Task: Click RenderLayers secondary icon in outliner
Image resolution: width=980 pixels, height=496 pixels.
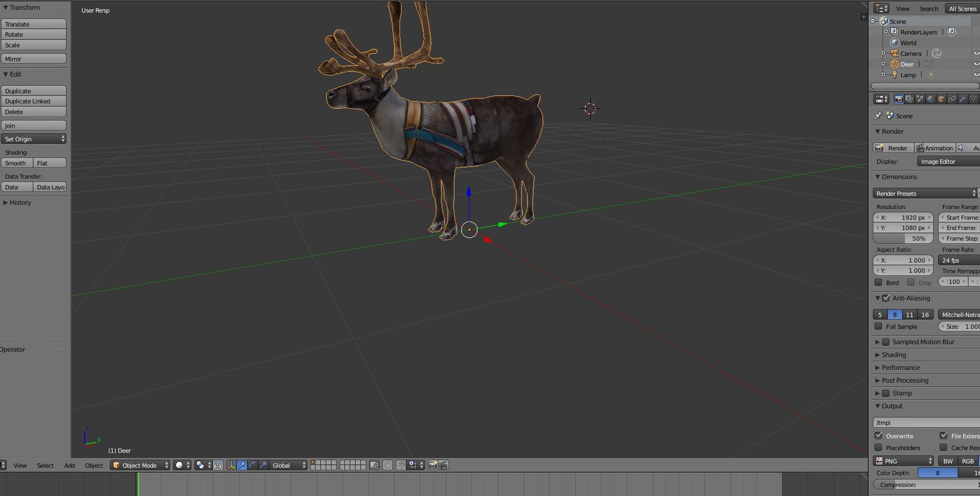Action: 952,32
